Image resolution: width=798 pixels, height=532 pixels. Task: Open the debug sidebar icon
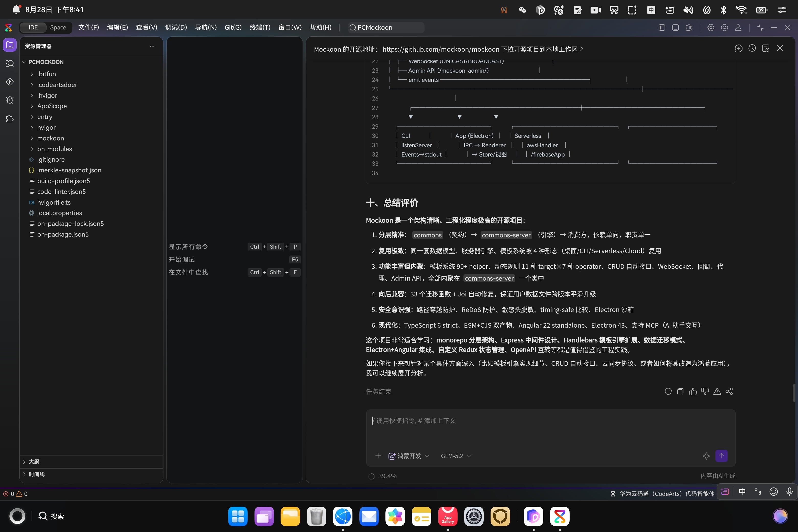(x=9, y=100)
